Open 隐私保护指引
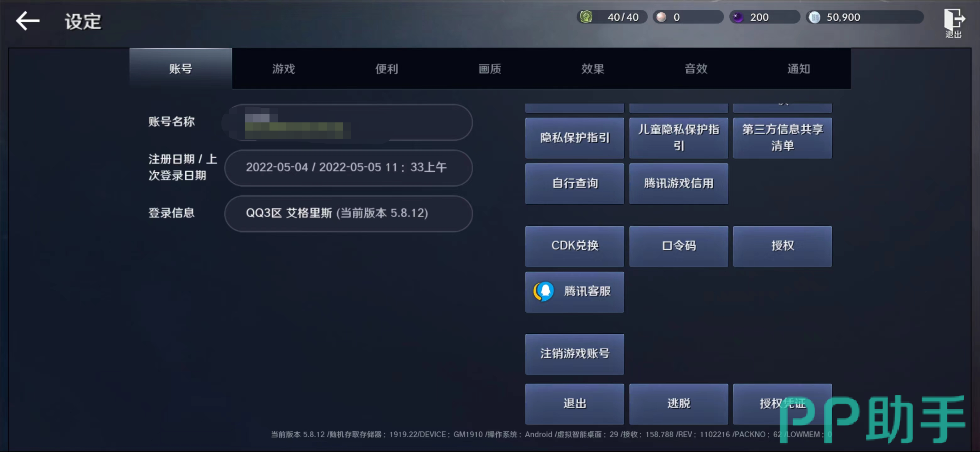The height and width of the screenshot is (452, 980). [574, 137]
